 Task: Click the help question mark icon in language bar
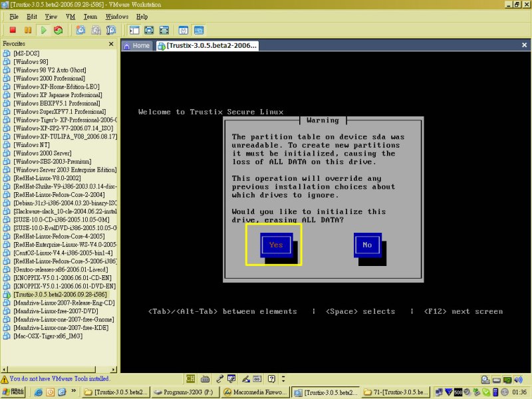point(271,378)
